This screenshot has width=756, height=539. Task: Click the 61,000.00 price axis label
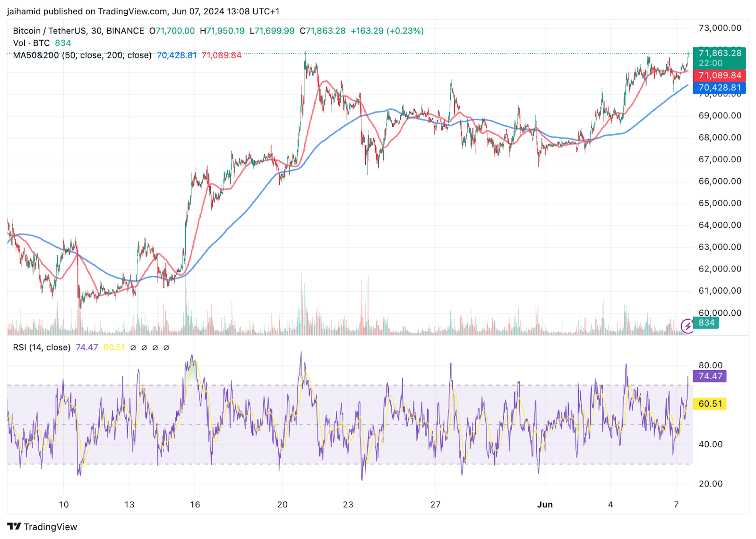pos(720,291)
